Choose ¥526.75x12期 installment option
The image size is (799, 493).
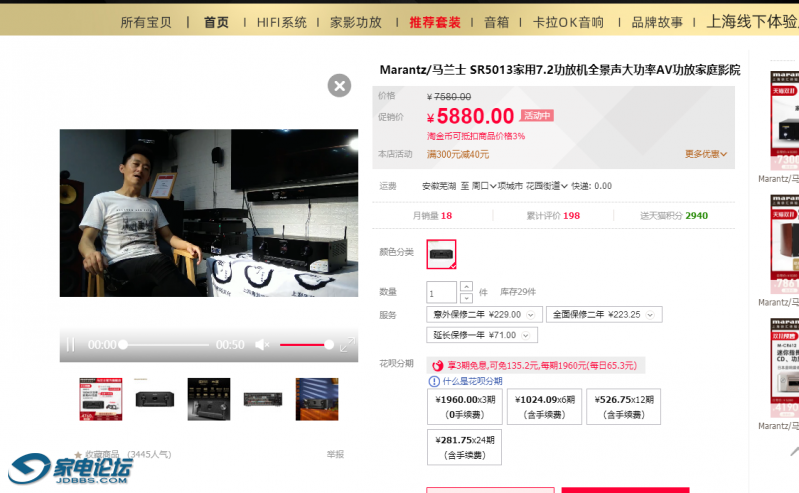click(x=624, y=406)
